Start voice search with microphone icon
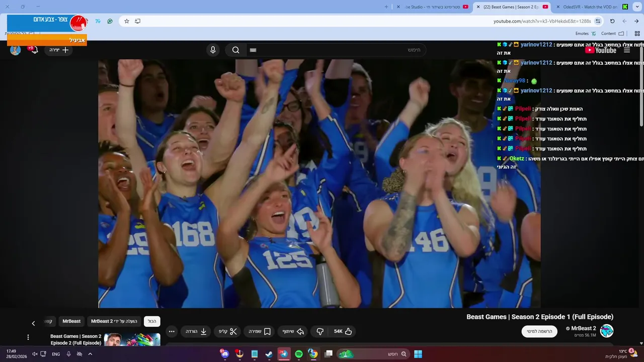644x362 pixels. click(x=213, y=50)
